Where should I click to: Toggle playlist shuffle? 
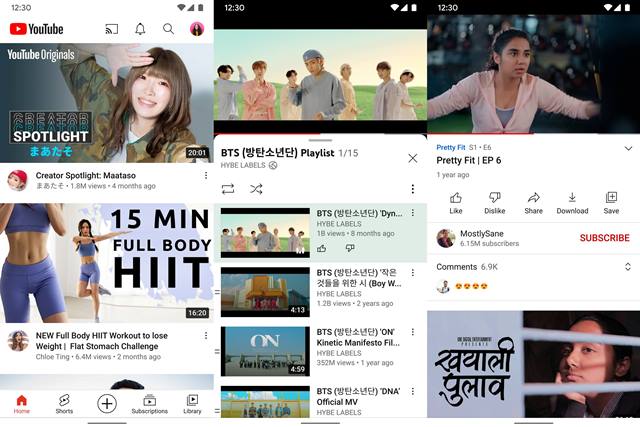[256, 189]
